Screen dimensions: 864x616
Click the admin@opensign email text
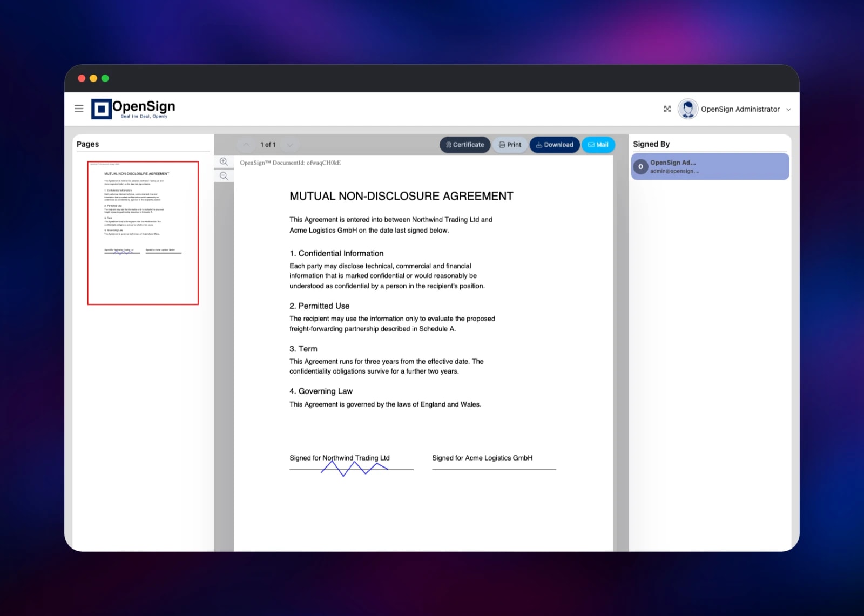tap(674, 171)
